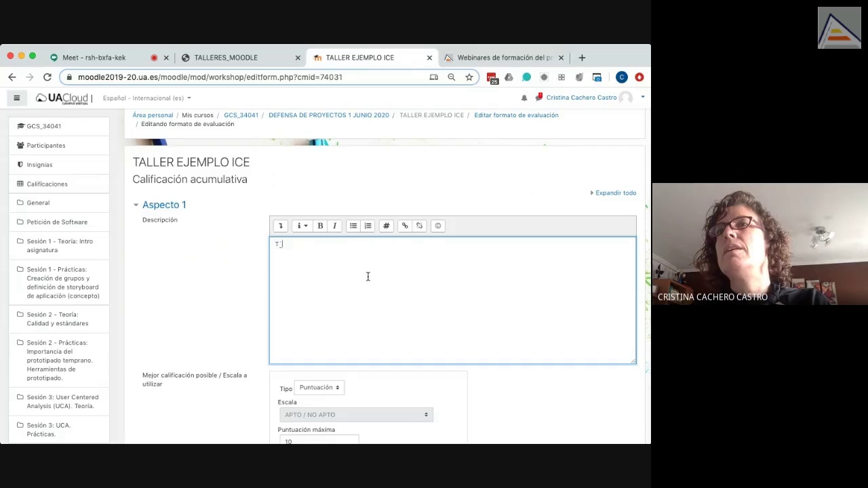The width and height of the screenshot is (868, 488).
Task: Toggle the editor's expand toolbar button
Action: (x=280, y=226)
